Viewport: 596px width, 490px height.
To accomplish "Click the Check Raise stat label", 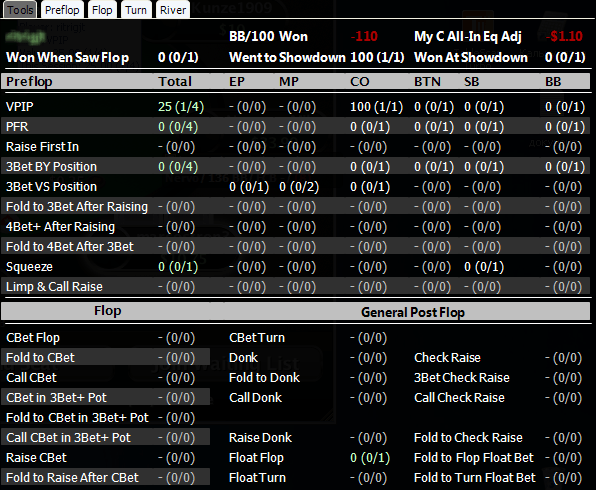I will click(x=447, y=358).
